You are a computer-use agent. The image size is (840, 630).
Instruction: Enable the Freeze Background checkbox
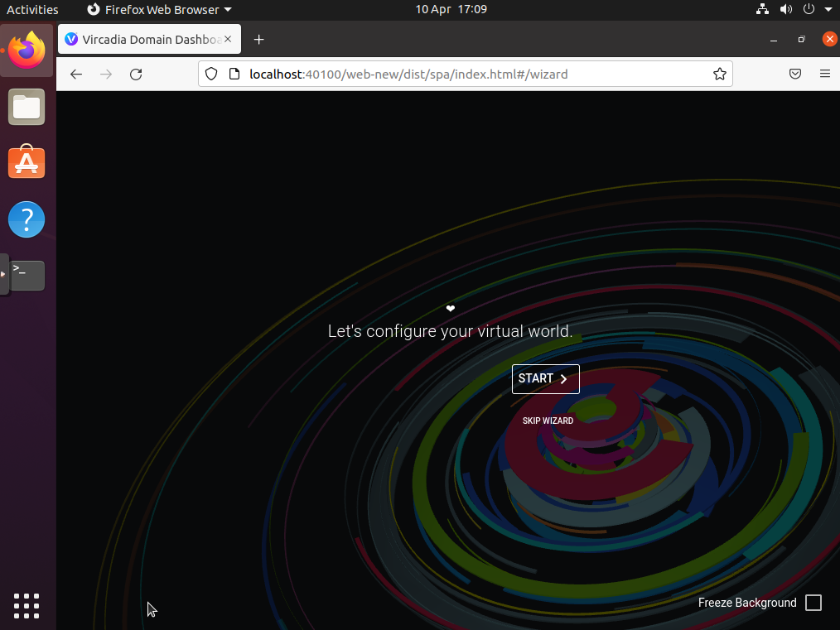click(813, 603)
